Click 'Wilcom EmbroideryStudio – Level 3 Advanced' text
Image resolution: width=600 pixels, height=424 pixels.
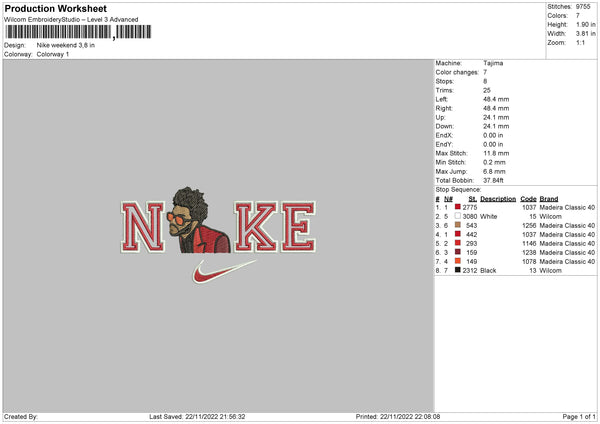(71, 20)
